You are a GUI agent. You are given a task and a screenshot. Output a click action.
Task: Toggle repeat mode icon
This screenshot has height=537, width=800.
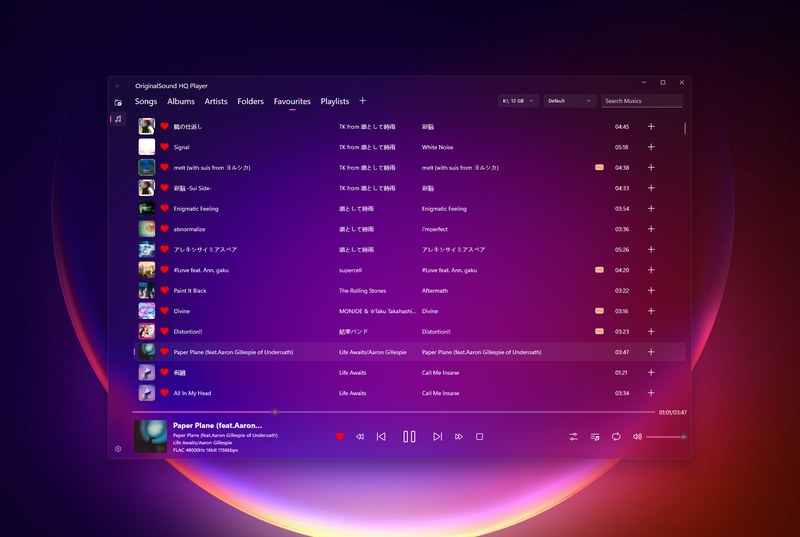[616, 437]
